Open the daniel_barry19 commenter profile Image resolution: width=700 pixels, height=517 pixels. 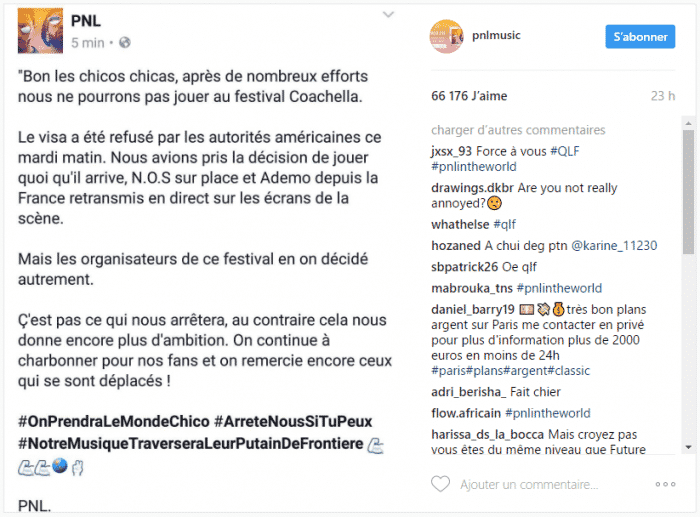click(473, 309)
